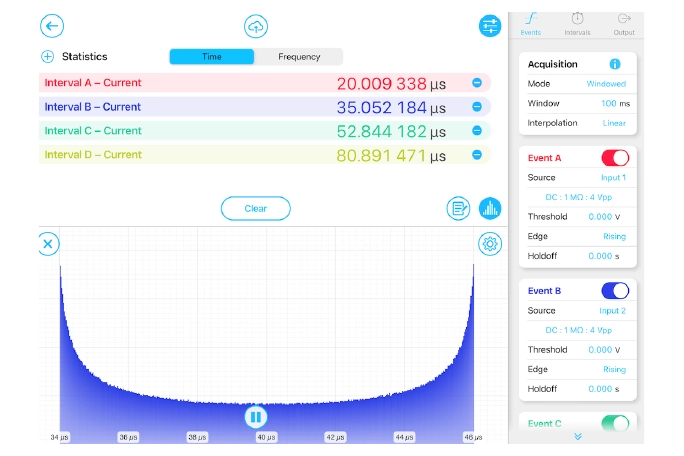The height and width of the screenshot is (456, 684).
Task: Select Interval B – Current label
Action: tap(92, 106)
